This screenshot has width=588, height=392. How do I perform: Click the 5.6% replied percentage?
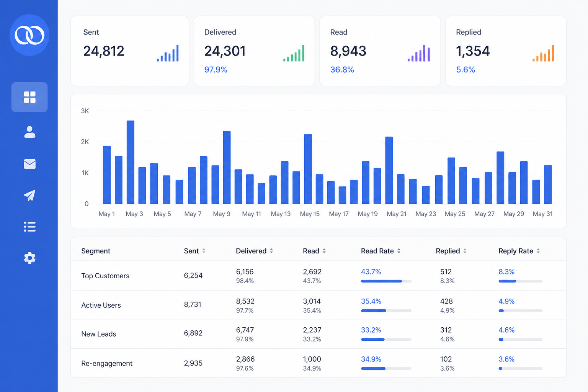(x=465, y=70)
